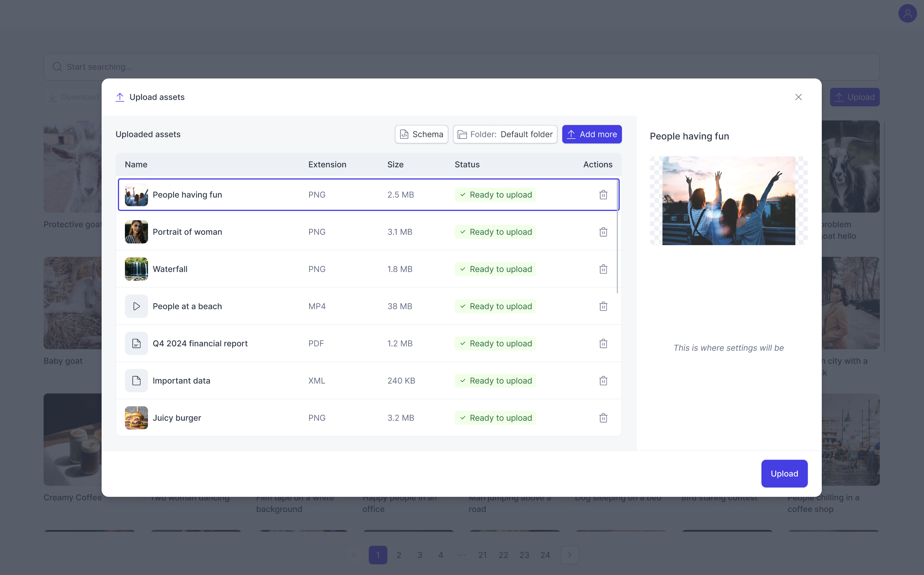Viewport: 924px width, 575px height.
Task: Delete the People having fun asset
Action: coord(603,195)
